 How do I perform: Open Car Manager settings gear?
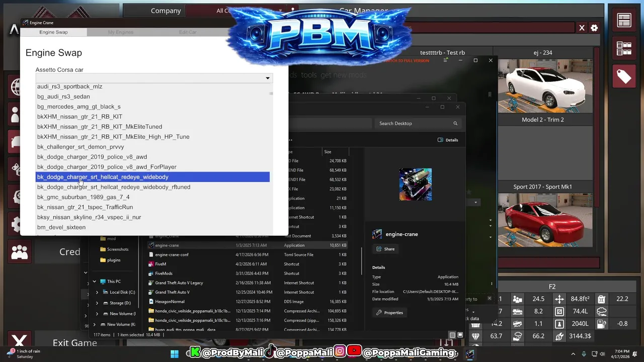click(594, 28)
